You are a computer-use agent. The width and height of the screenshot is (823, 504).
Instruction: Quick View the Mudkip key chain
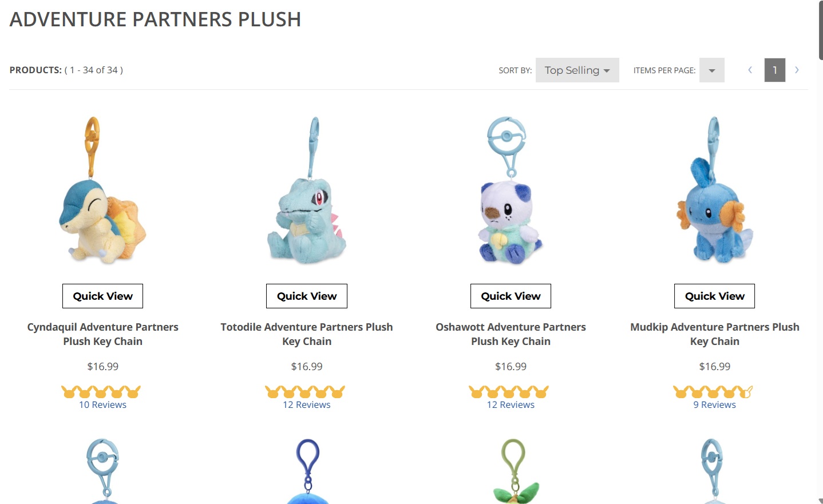714,296
